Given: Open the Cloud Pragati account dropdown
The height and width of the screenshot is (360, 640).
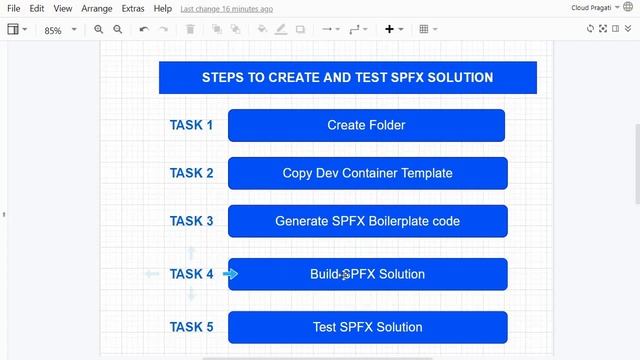Looking at the screenshot, I should tap(595, 7).
